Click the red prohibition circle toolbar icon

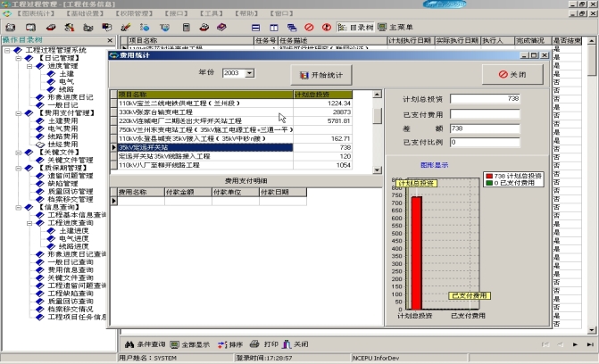coord(309,28)
